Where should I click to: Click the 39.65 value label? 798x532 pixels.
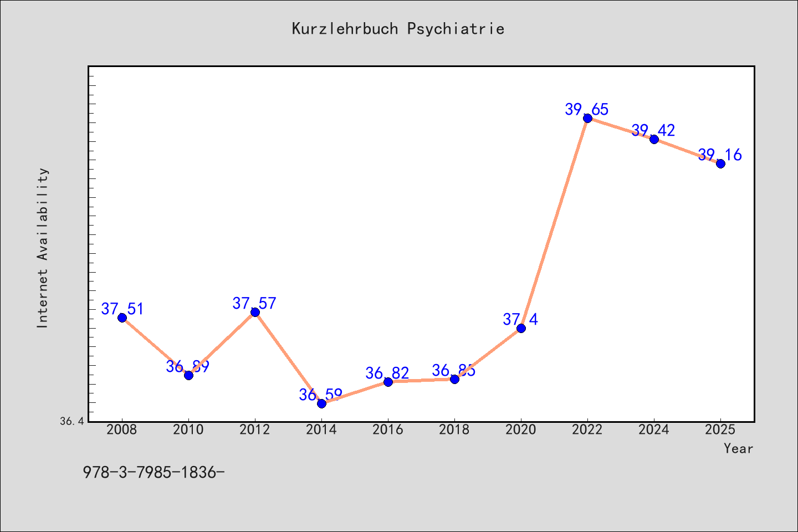587,109
